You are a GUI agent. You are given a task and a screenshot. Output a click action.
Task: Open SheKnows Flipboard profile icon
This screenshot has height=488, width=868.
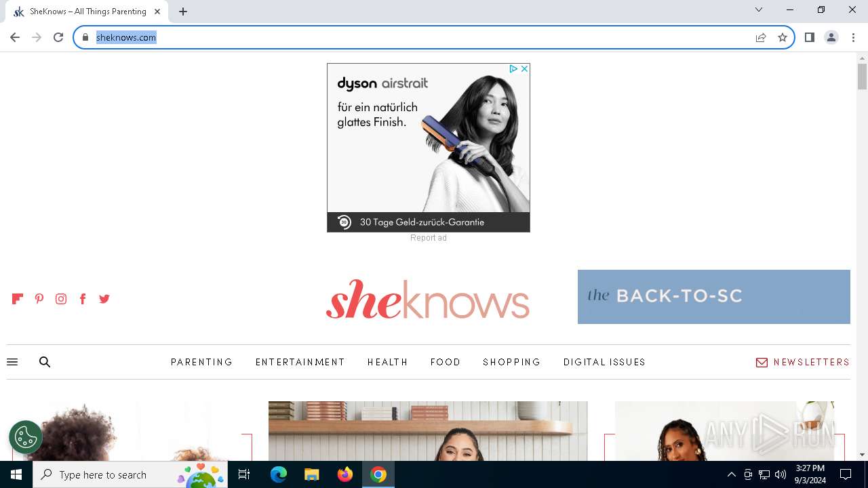18,299
